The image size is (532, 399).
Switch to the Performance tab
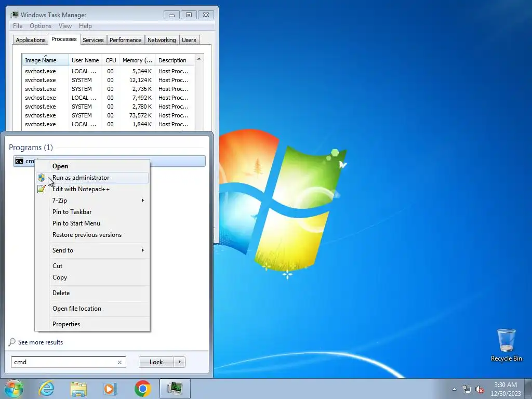coord(126,40)
